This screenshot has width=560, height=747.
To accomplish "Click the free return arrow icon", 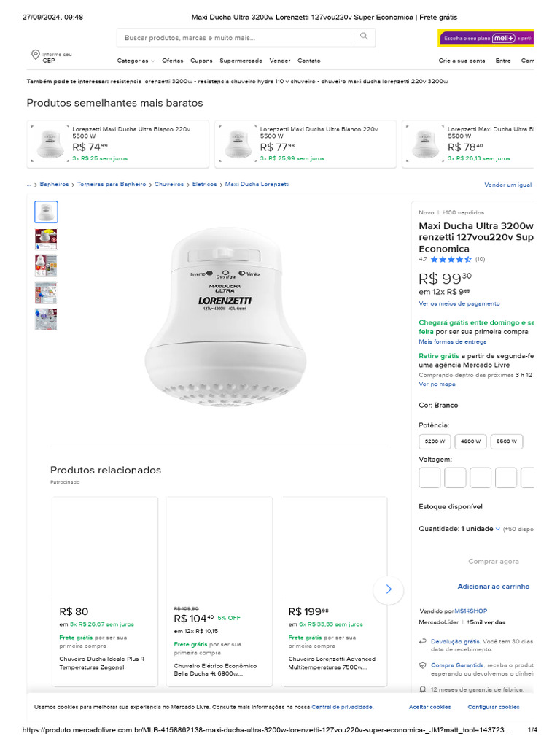I will [x=423, y=641].
